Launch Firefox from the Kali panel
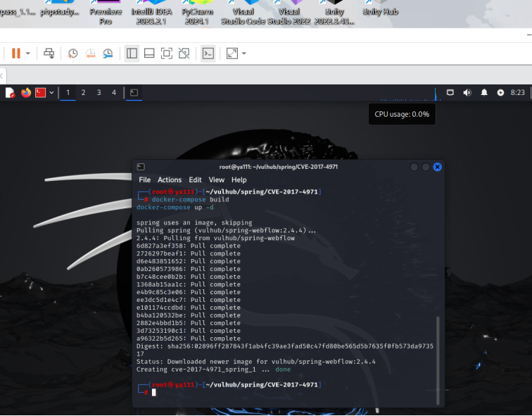 pos(26,92)
